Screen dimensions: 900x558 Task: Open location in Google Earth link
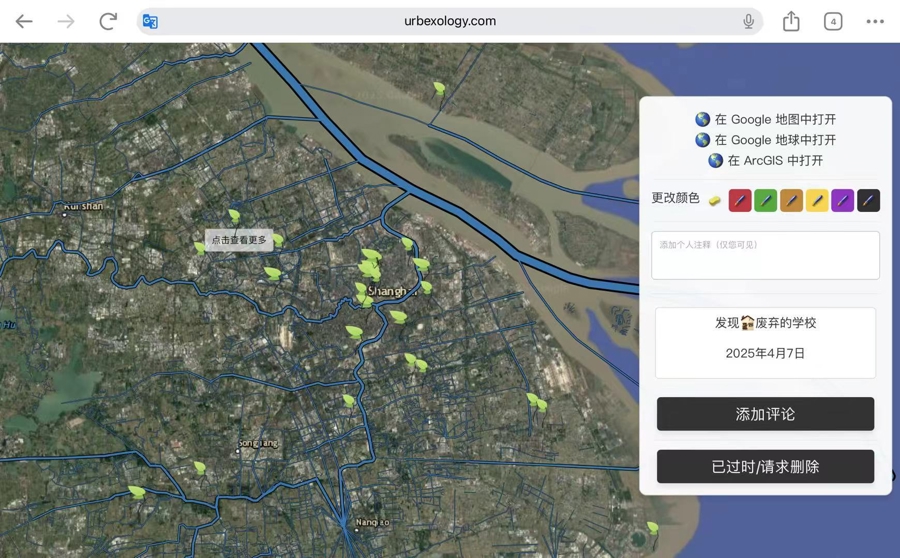(766, 140)
